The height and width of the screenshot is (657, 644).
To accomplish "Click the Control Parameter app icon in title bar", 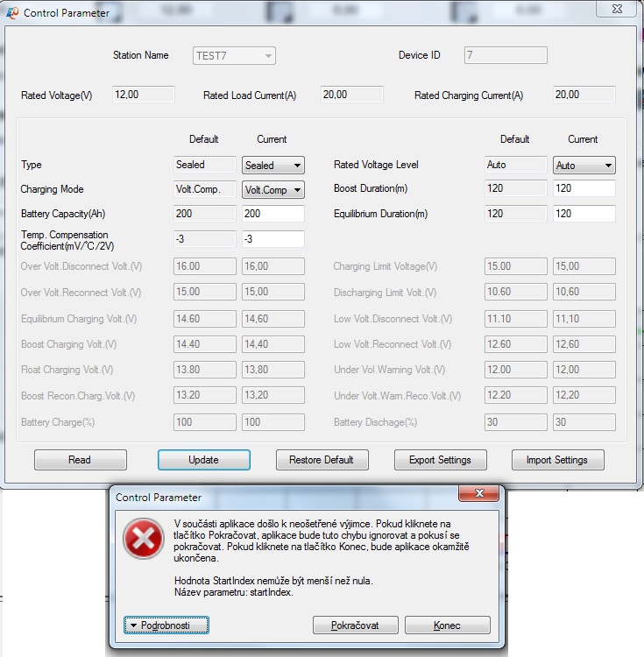I will coord(12,13).
